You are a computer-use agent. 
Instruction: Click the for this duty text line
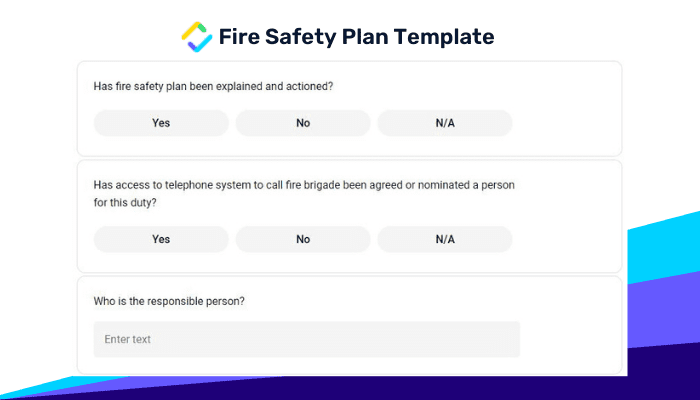pyautogui.click(x=125, y=203)
